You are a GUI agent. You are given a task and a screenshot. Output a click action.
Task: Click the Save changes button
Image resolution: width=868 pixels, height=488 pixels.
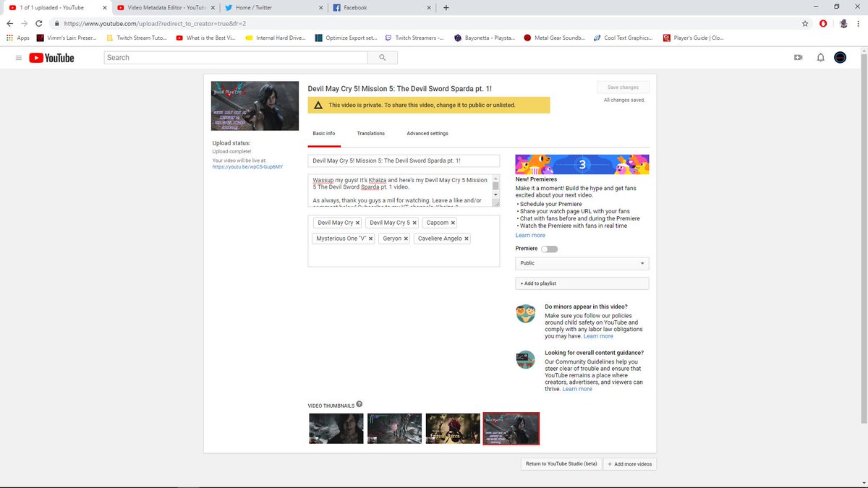click(623, 87)
